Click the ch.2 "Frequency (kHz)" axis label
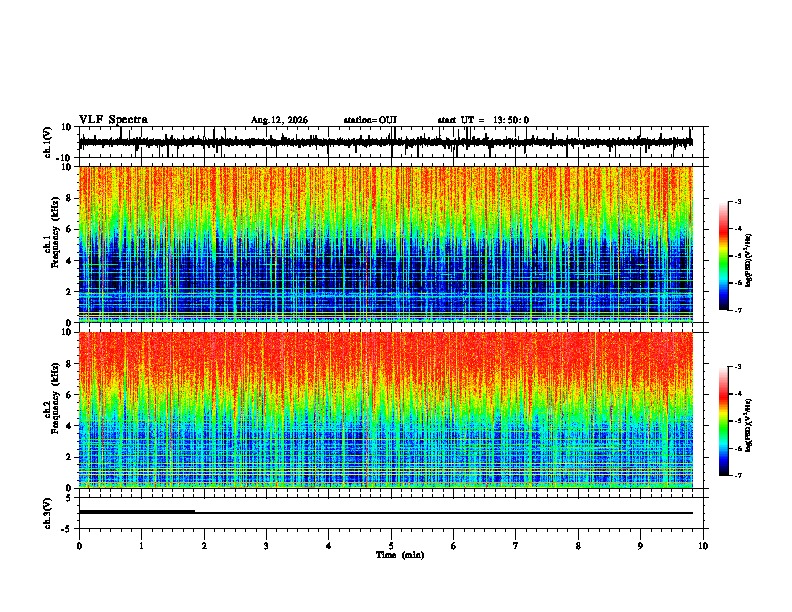Screen dimensions: 792x612 tap(55, 398)
